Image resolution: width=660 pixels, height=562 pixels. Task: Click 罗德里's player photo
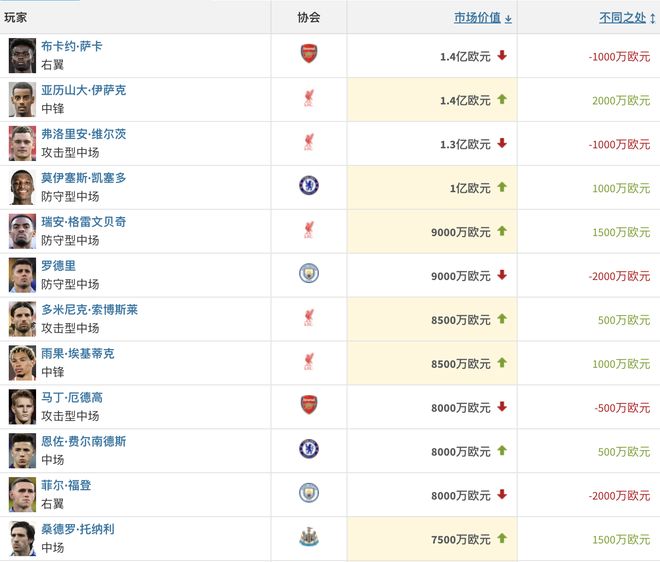pos(22,273)
